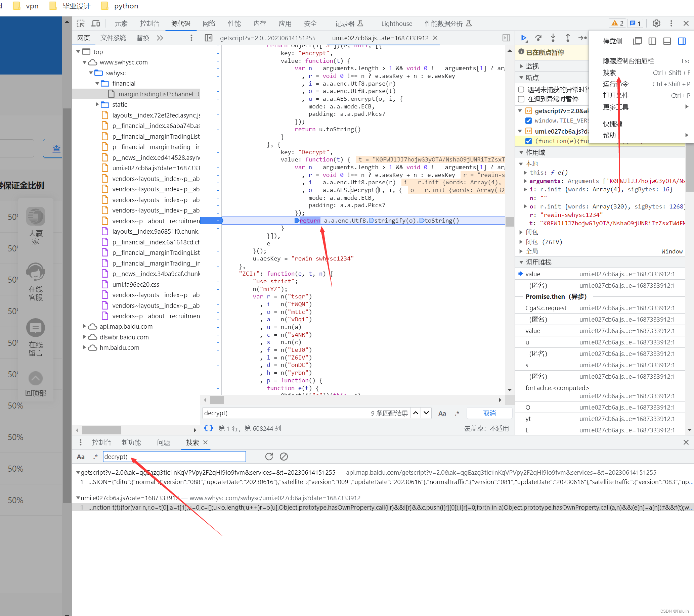The image size is (694, 616).
Task: Collapse the top frame tree node
Action: [78, 52]
